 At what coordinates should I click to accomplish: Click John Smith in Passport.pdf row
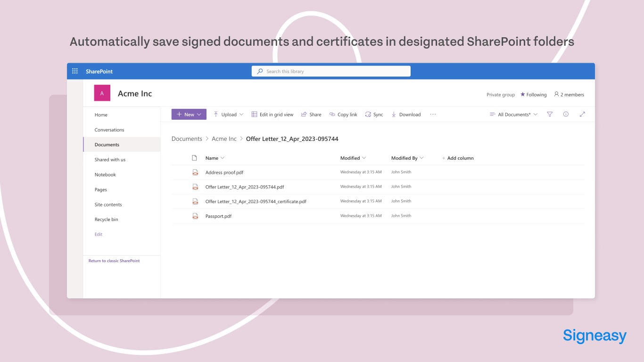tap(401, 216)
